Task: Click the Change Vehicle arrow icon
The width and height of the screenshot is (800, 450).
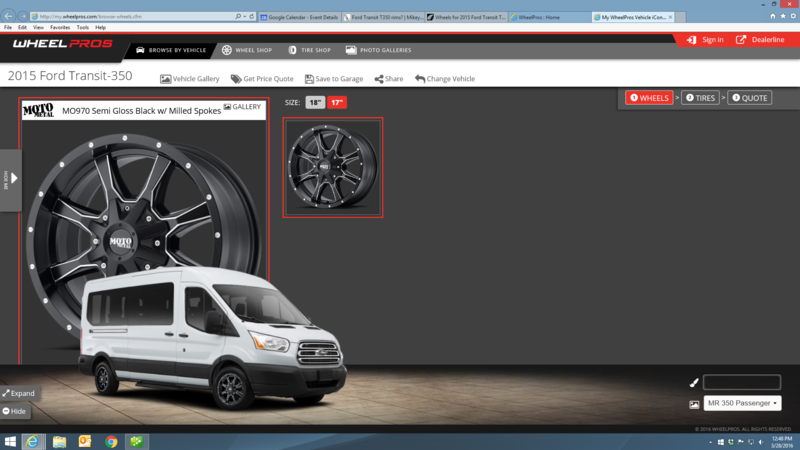Action: click(x=419, y=79)
